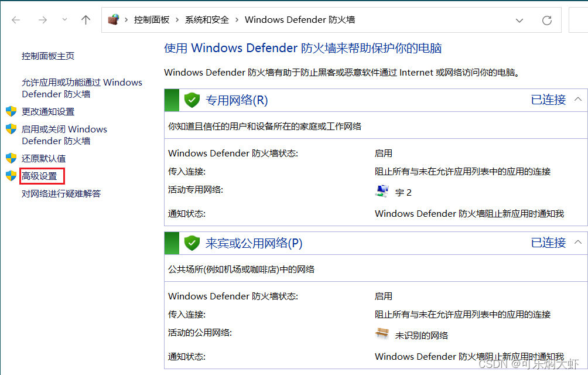The height and width of the screenshot is (375, 588).
Task: Click the Control Panel firewall icon in address bar
Action: (x=113, y=19)
